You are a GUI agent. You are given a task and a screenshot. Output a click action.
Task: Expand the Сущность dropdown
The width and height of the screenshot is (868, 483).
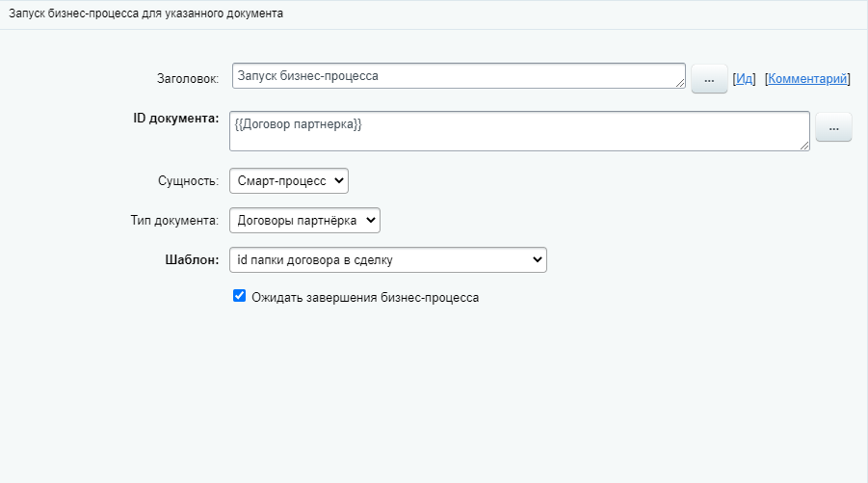(288, 180)
